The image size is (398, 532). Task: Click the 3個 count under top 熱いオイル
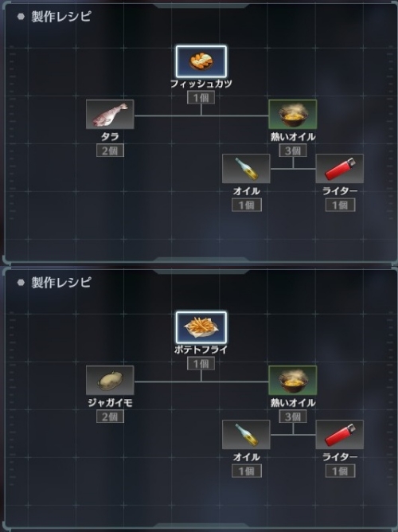293,151
